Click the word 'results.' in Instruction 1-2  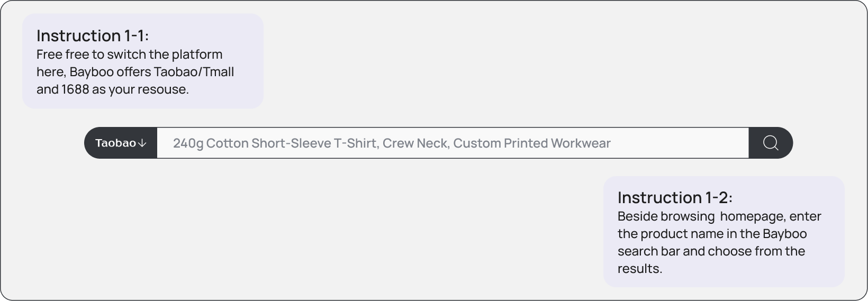tap(639, 269)
